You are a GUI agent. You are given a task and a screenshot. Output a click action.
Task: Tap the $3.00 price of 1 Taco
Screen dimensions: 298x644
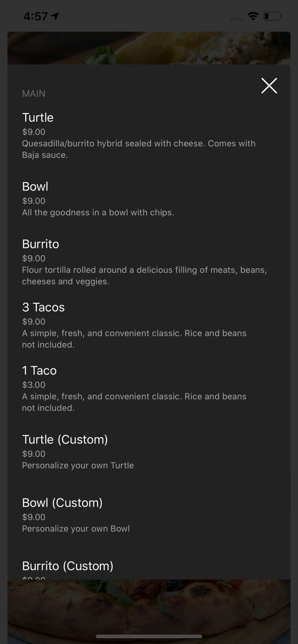point(34,385)
